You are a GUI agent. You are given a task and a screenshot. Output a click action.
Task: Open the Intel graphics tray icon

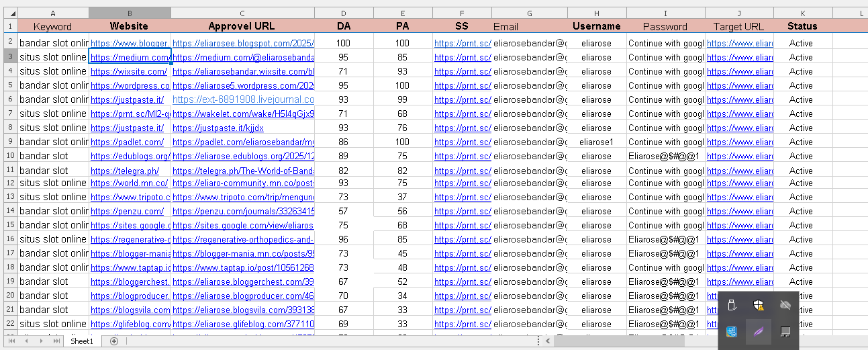733,331
